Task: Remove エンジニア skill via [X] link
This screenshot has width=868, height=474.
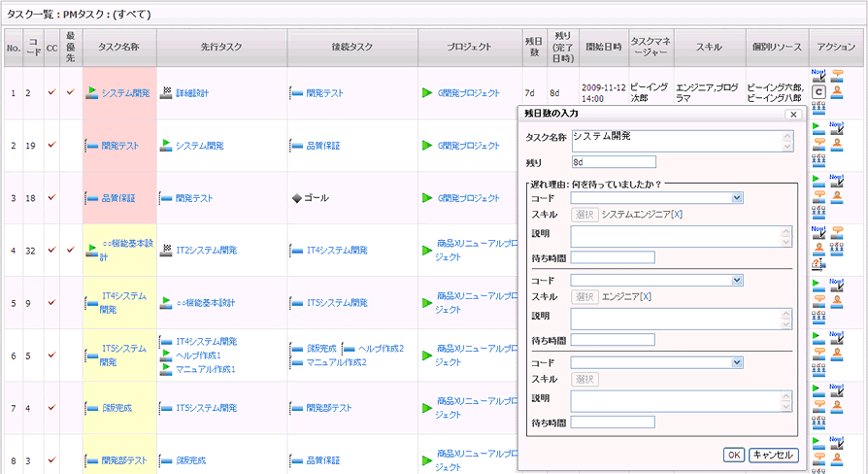Action: [x=646, y=297]
